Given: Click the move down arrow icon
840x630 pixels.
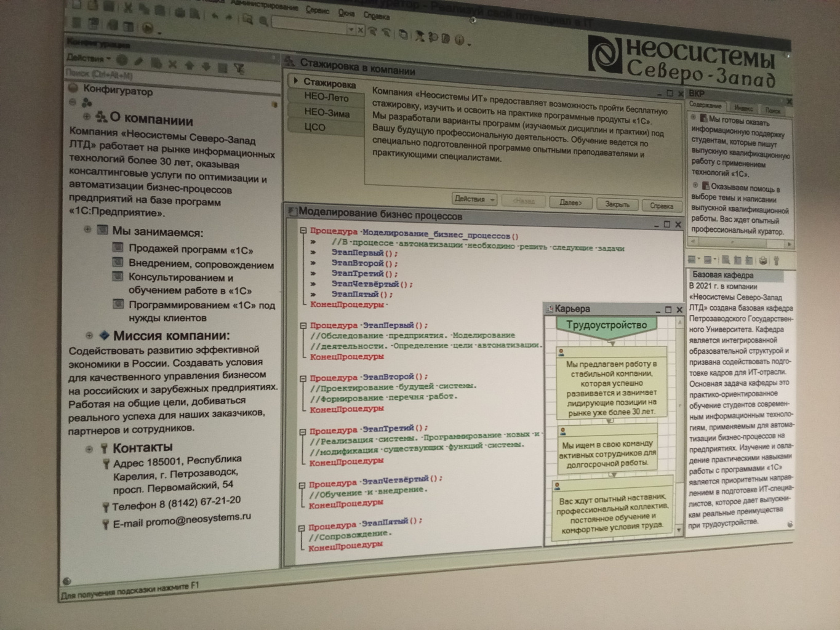Looking at the screenshot, I should click(x=206, y=66).
